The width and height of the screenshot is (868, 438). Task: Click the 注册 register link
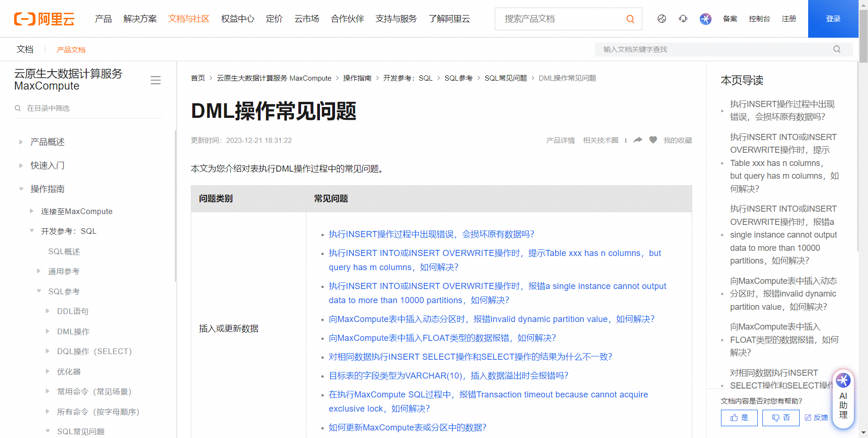click(789, 19)
